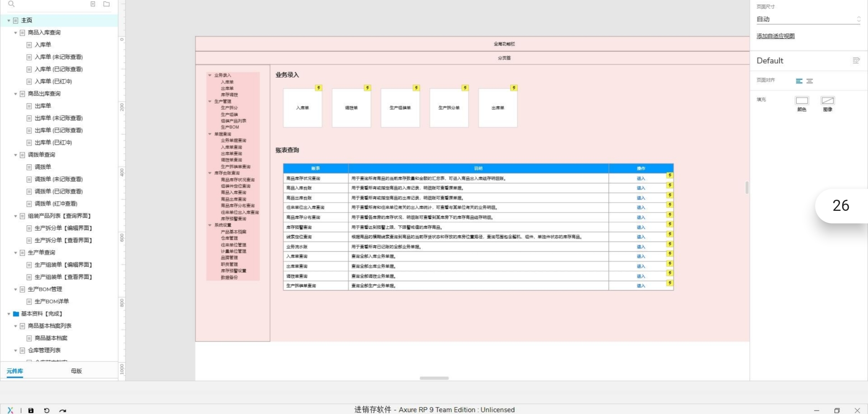This screenshot has width=868, height=414.
Task: Click interaction badge on 入库单 card
Action: [318, 88]
